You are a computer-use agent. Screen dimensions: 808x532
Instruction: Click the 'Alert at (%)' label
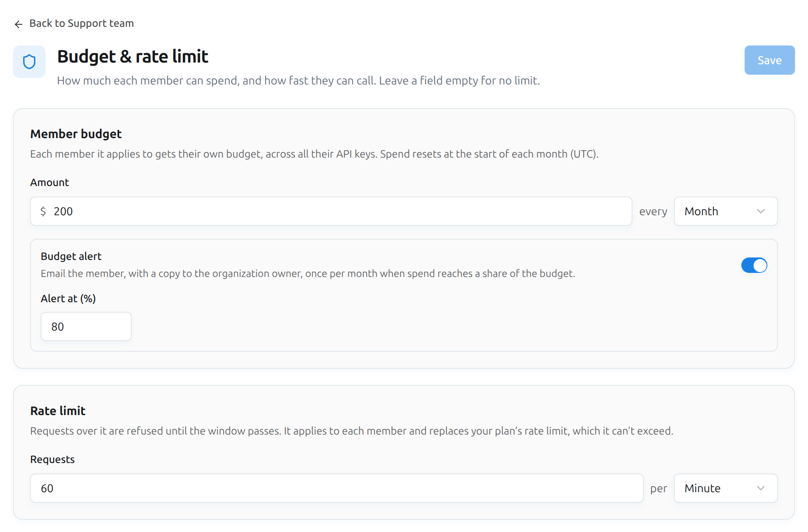[x=68, y=298]
